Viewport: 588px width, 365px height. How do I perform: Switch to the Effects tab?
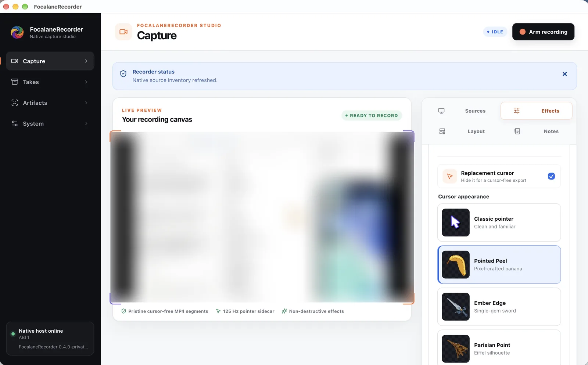537,111
